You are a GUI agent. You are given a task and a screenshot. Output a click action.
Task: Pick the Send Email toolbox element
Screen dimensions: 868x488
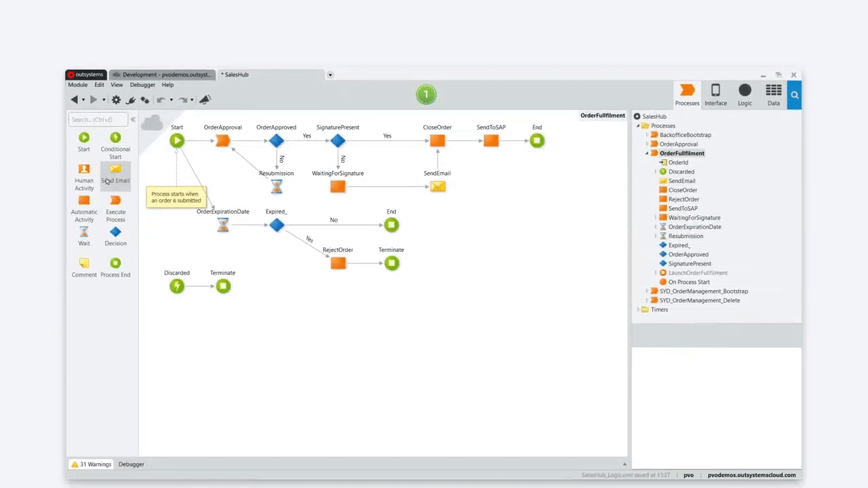tap(115, 169)
